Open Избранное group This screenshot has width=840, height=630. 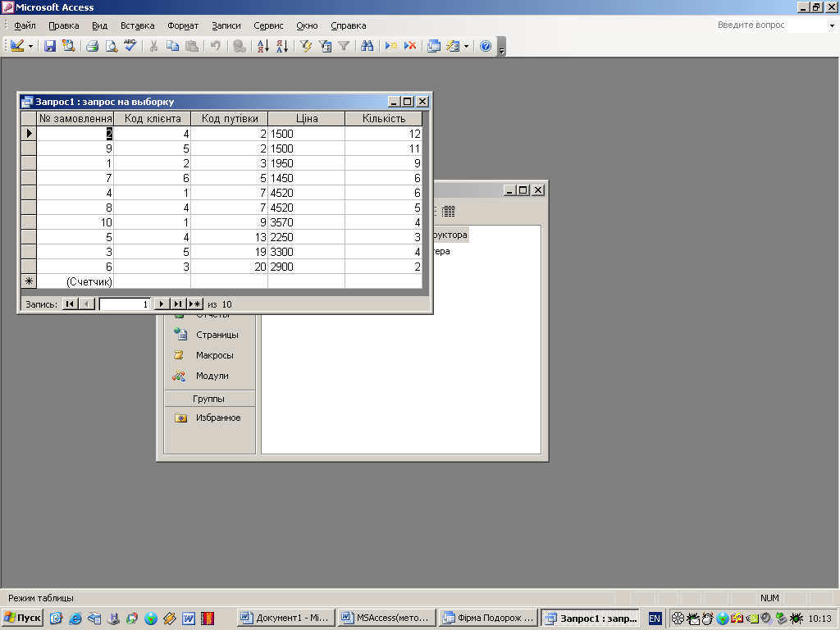[x=209, y=418]
